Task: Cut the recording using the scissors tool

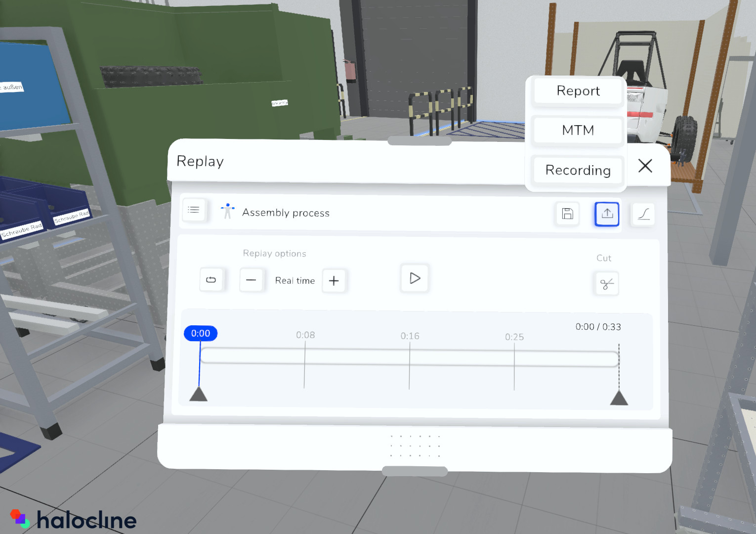Action: (606, 283)
